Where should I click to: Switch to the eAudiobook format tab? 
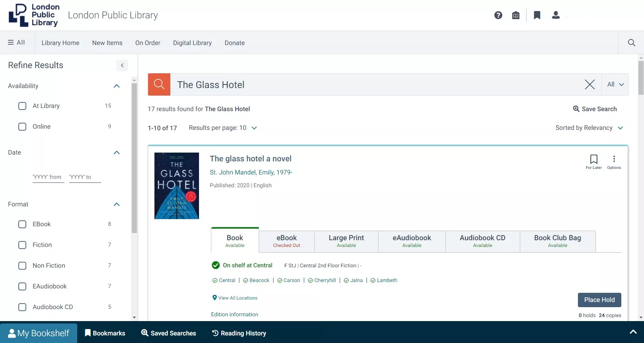(412, 241)
